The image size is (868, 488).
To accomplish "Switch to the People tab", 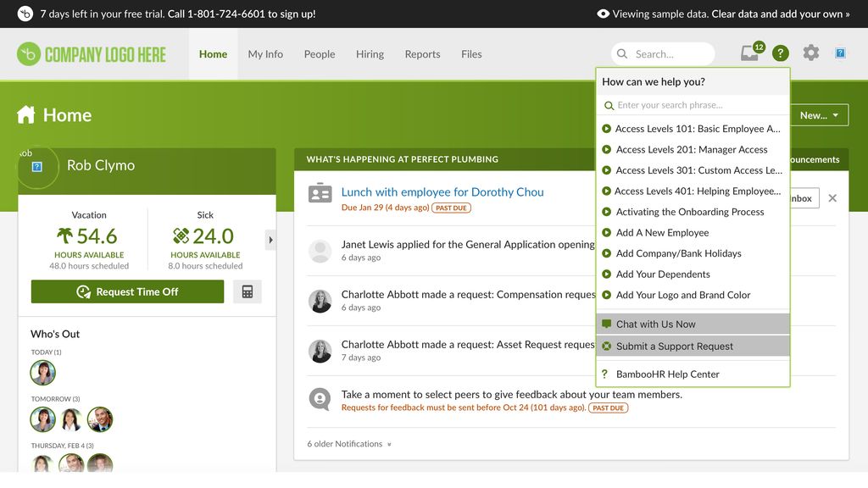I will coord(320,54).
